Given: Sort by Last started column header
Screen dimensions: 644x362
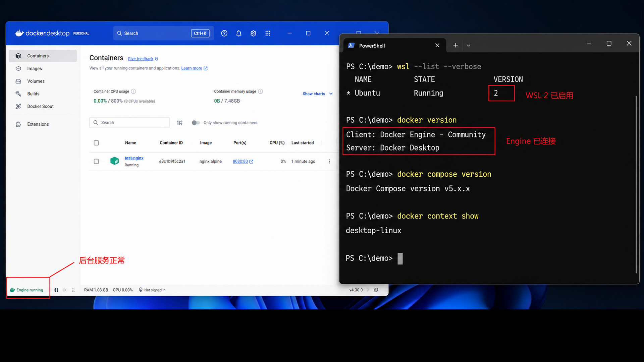Looking at the screenshot, I should point(303,143).
